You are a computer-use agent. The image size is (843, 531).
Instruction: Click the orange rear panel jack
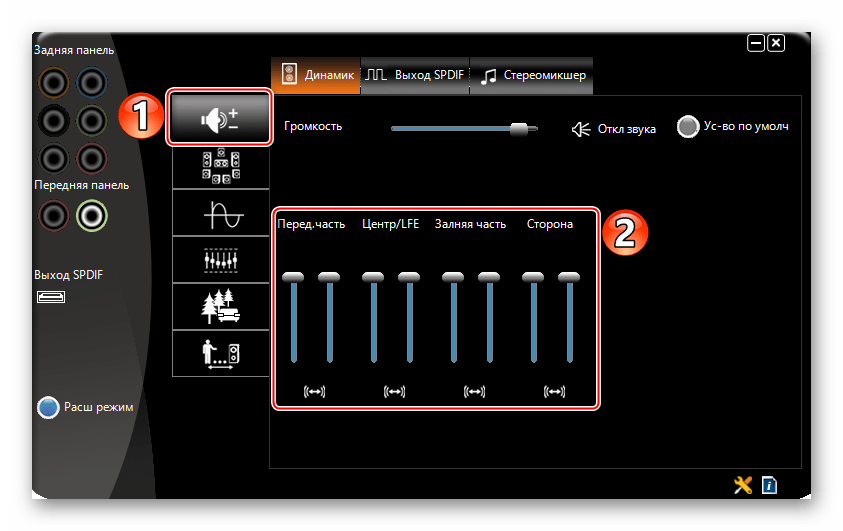[x=52, y=81]
